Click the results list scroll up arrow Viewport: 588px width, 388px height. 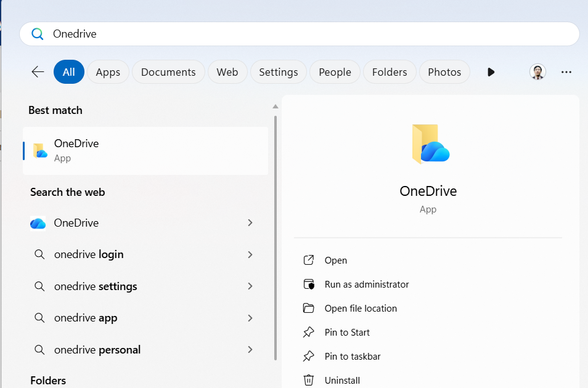(x=275, y=107)
